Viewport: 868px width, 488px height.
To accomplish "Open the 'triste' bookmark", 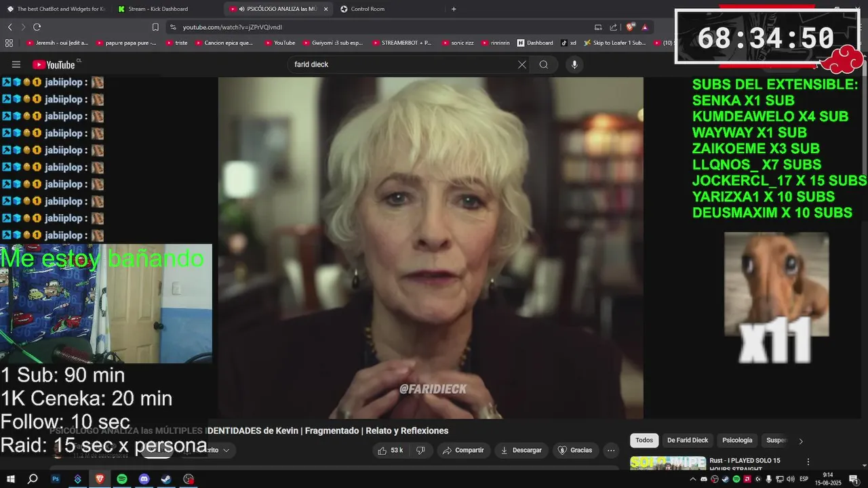I will click(x=176, y=43).
